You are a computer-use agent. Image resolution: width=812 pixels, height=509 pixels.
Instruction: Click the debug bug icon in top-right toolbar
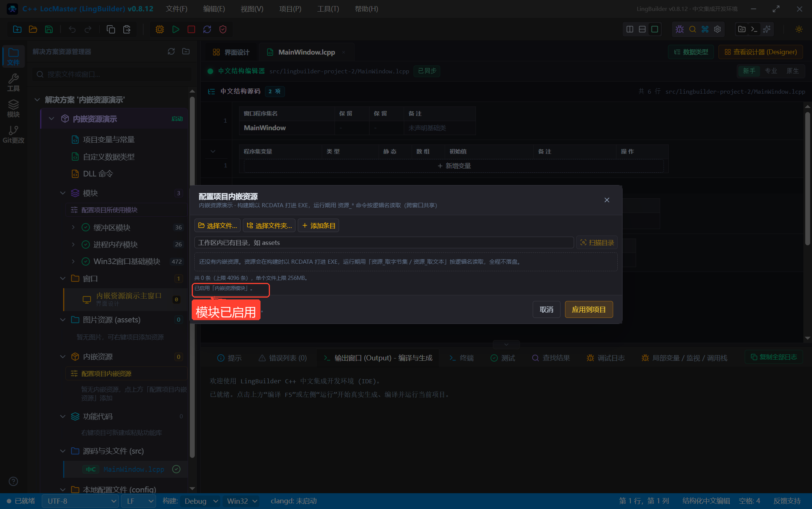(x=680, y=29)
